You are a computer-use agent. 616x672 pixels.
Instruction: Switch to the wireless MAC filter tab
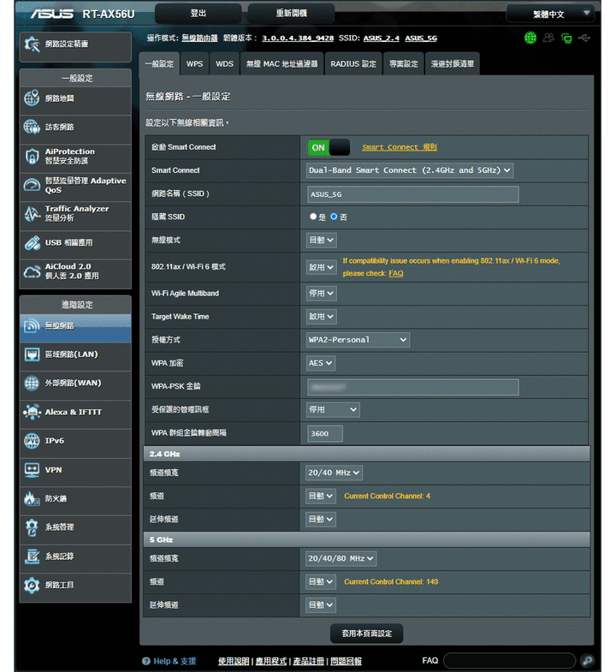(x=281, y=64)
